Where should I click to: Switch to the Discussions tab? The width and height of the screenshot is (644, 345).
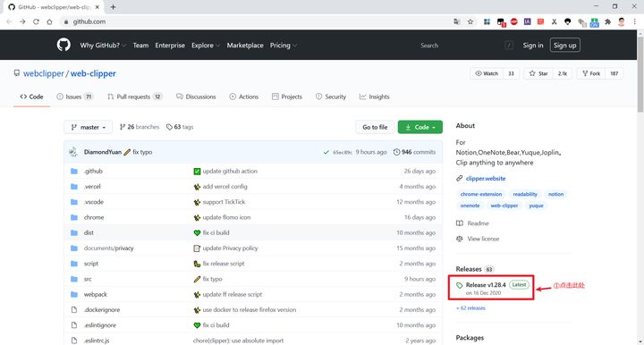(x=196, y=97)
